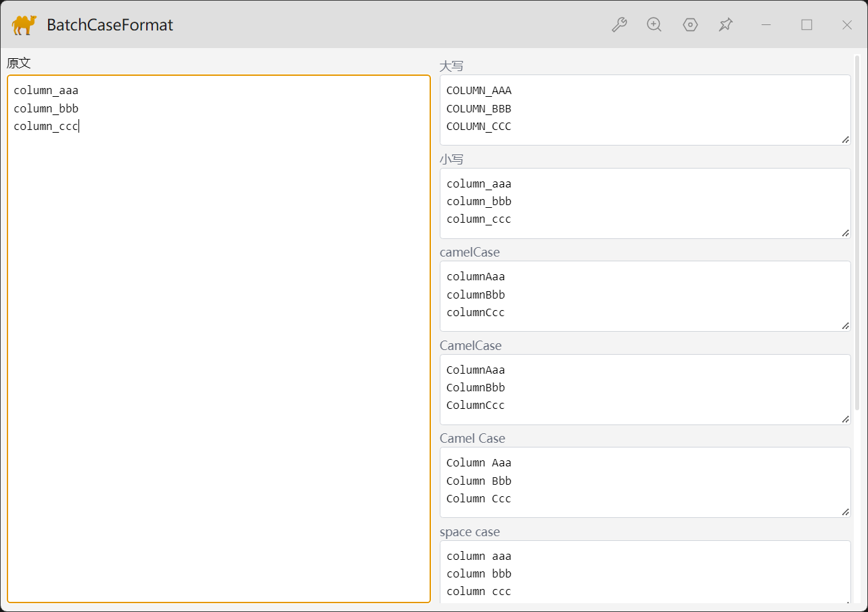Minimize the BatchCaseFormat window
The width and height of the screenshot is (868, 612).
click(767, 25)
